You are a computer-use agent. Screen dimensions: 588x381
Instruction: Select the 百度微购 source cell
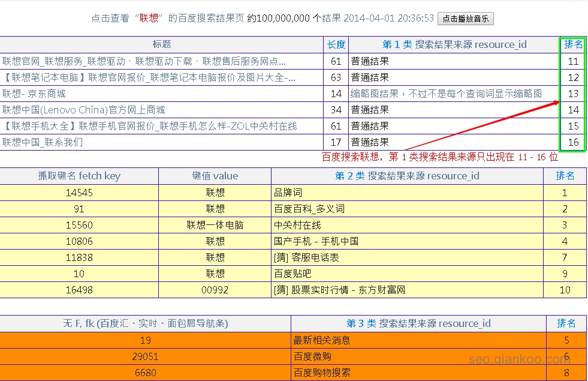pyautogui.click(x=418, y=356)
